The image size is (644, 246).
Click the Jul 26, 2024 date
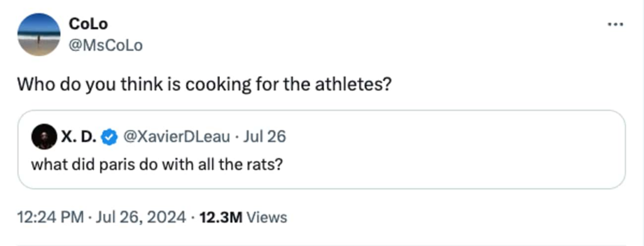coord(141,217)
